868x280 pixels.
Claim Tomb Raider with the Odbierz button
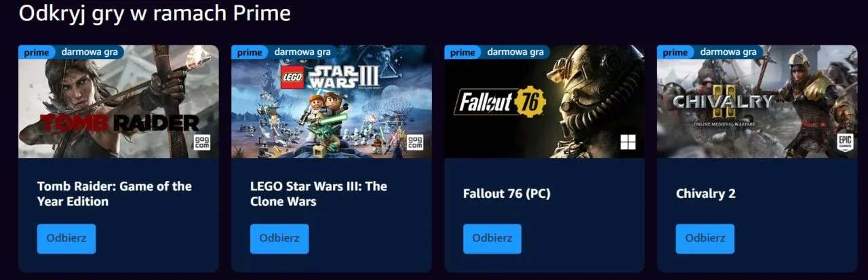click(x=66, y=239)
